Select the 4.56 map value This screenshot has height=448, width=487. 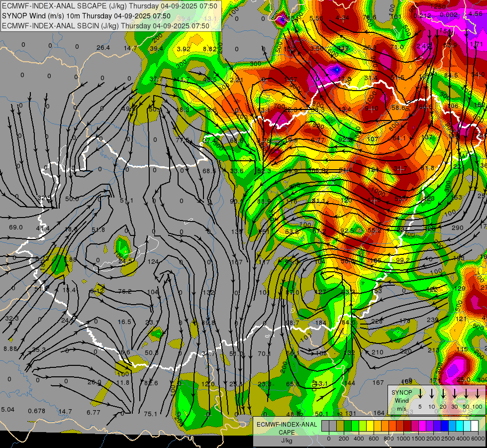475,13
